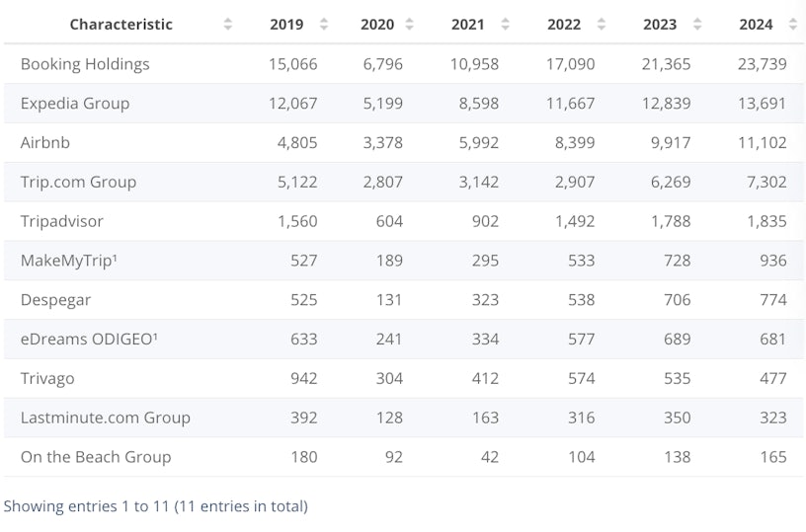Sort by 2021 column arrows
The image size is (806, 532).
[x=506, y=24]
